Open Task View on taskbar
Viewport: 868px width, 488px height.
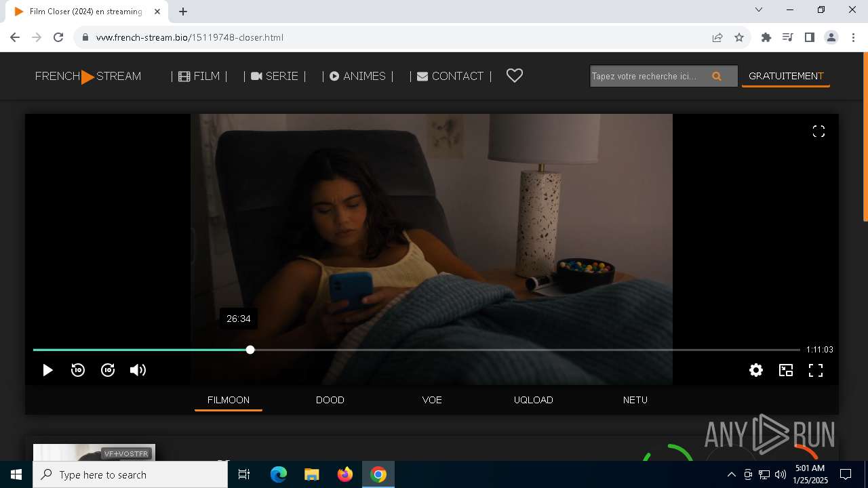244,474
